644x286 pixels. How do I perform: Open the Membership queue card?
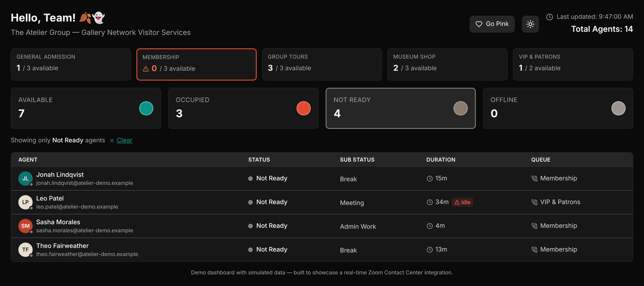(196, 64)
